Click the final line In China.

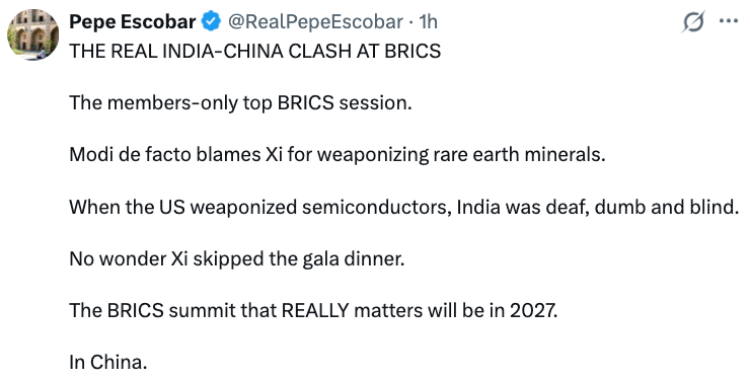108,362
